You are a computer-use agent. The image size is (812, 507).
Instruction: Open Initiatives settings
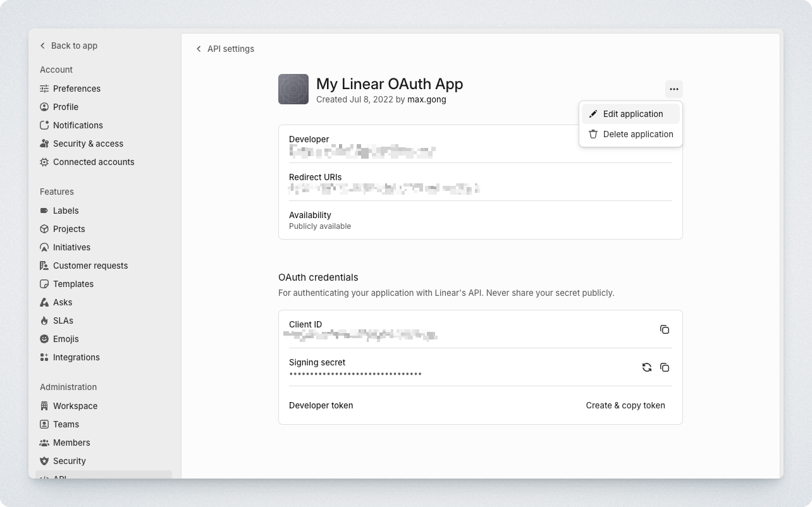(x=71, y=247)
